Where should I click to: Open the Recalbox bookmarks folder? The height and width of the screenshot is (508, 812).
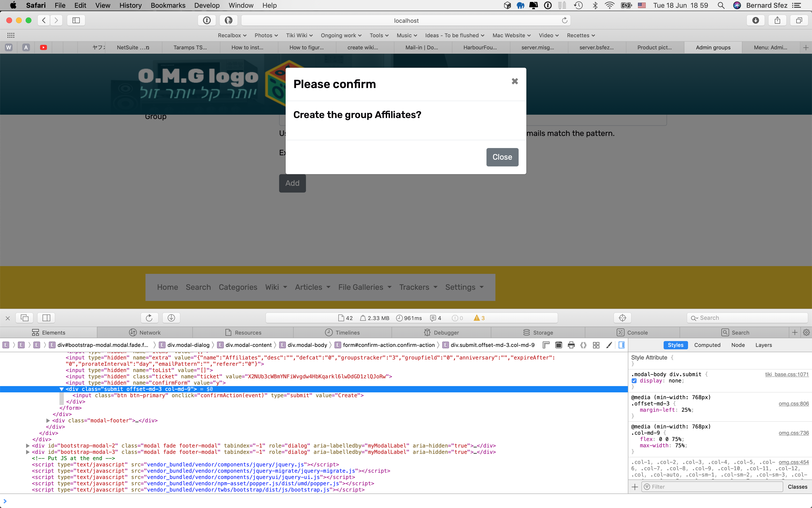click(x=232, y=35)
